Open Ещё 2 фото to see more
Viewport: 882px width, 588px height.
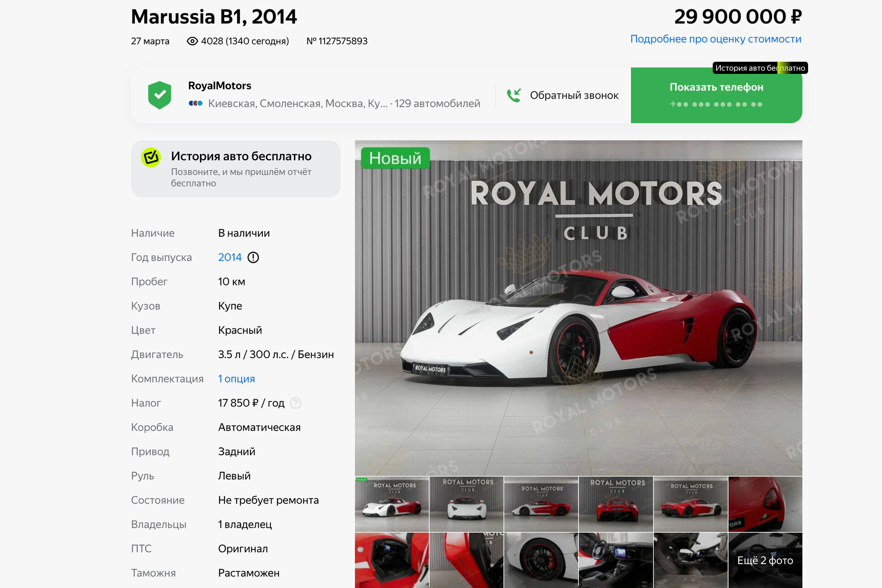click(765, 560)
